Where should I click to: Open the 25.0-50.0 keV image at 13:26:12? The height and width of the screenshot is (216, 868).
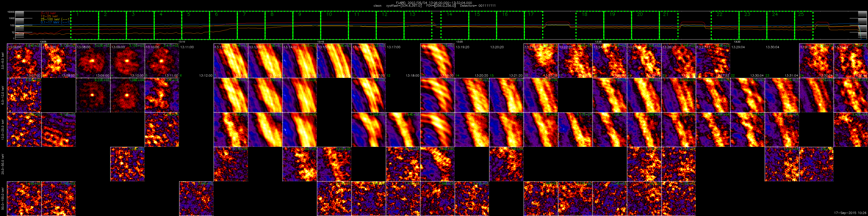coord(678,164)
